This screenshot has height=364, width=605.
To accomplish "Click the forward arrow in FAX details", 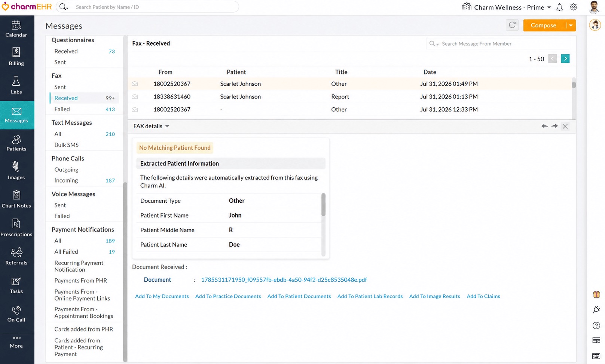I will [554, 126].
